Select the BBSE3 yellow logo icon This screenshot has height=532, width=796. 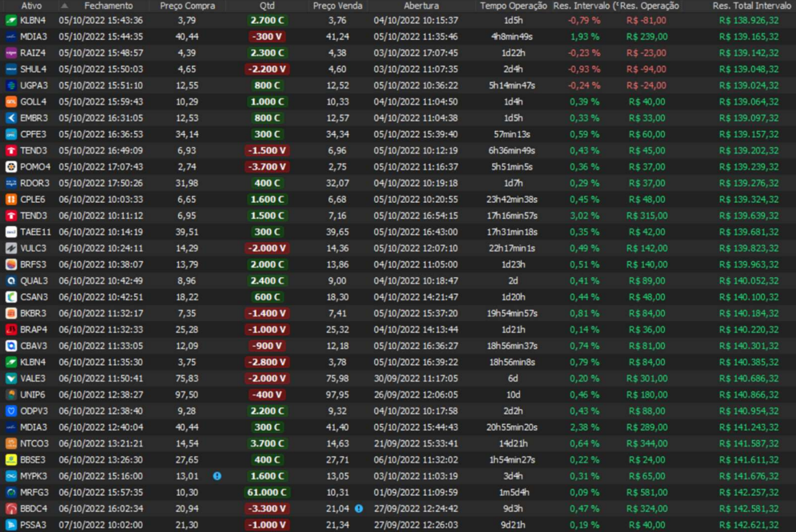coord(11,459)
